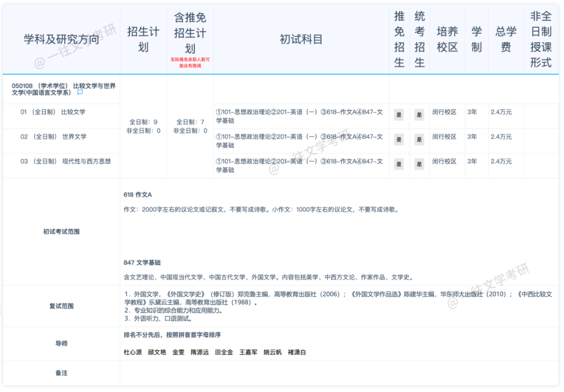
Task: Click supervisor name 田全金
Action: [224, 352]
